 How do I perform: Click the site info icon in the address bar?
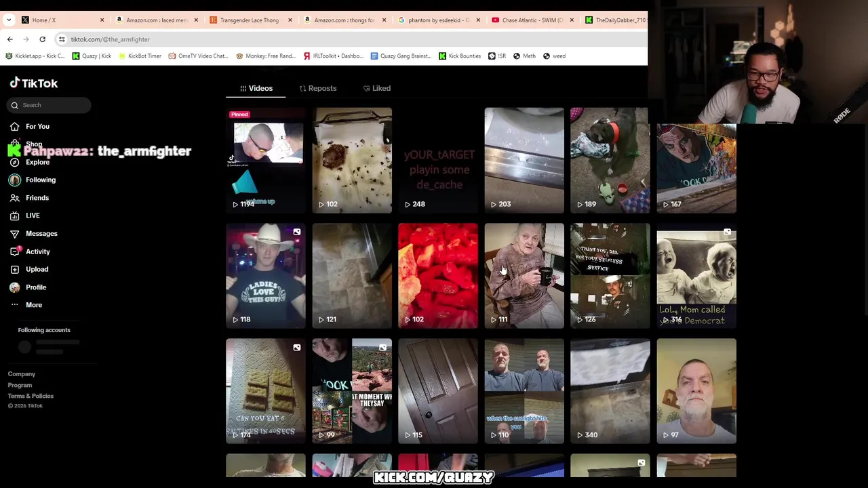pyautogui.click(x=62, y=39)
